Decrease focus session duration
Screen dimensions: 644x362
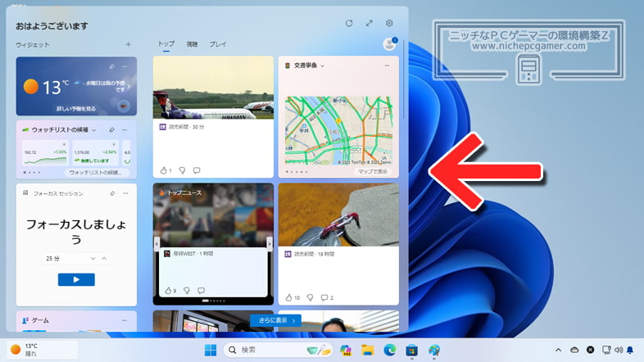[x=93, y=259]
